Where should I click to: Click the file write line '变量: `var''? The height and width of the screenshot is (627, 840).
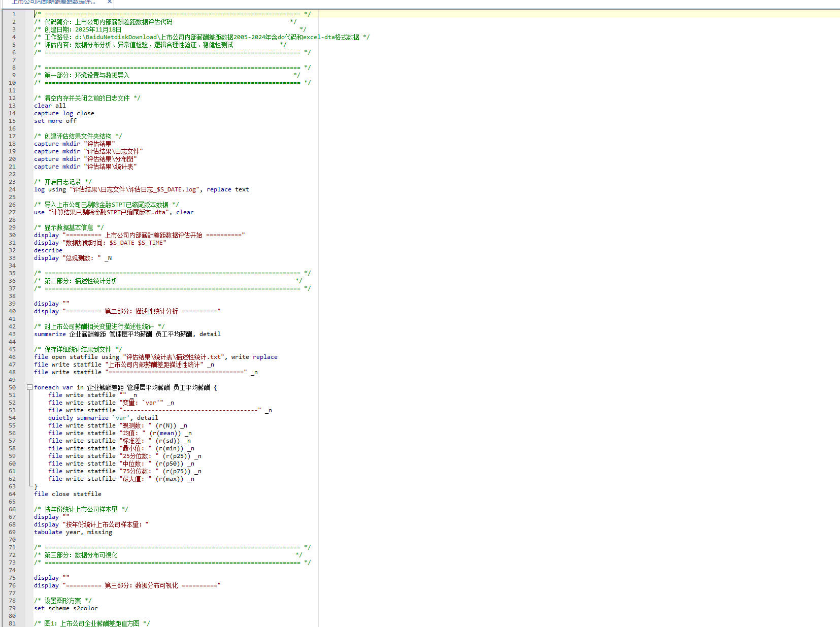pos(111,403)
